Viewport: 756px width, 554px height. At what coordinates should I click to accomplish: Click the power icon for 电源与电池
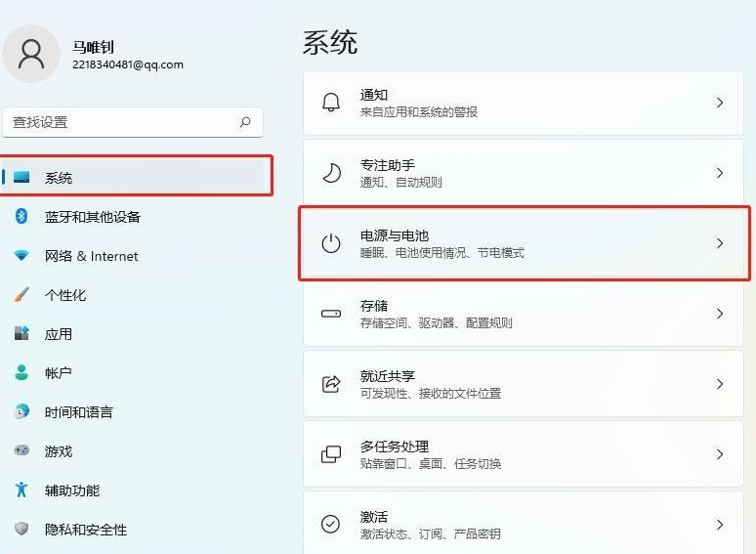point(331,243)
